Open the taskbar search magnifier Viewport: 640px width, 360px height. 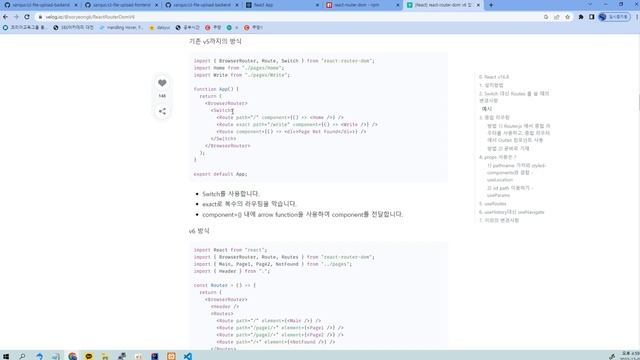[22, 356]
